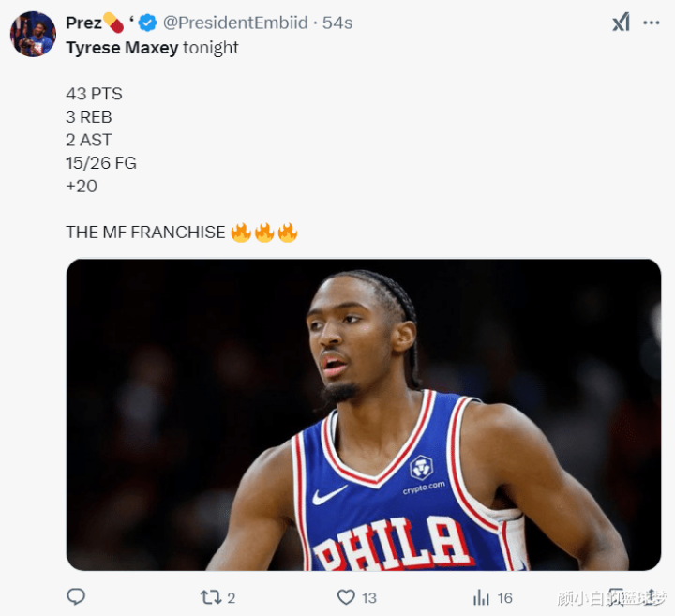
Task: Open the Philadelphia jersey player photo
Action: pos(364,415)
